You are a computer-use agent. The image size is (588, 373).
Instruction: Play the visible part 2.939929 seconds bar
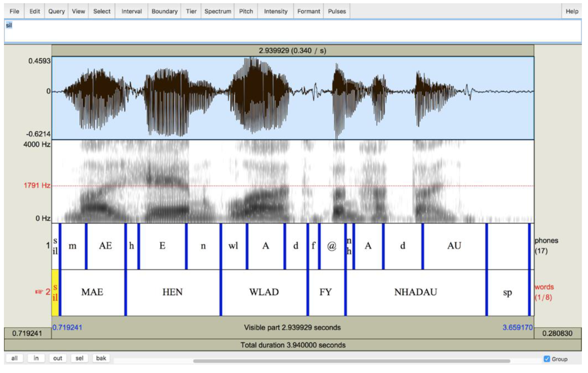[x=292, y=327]
